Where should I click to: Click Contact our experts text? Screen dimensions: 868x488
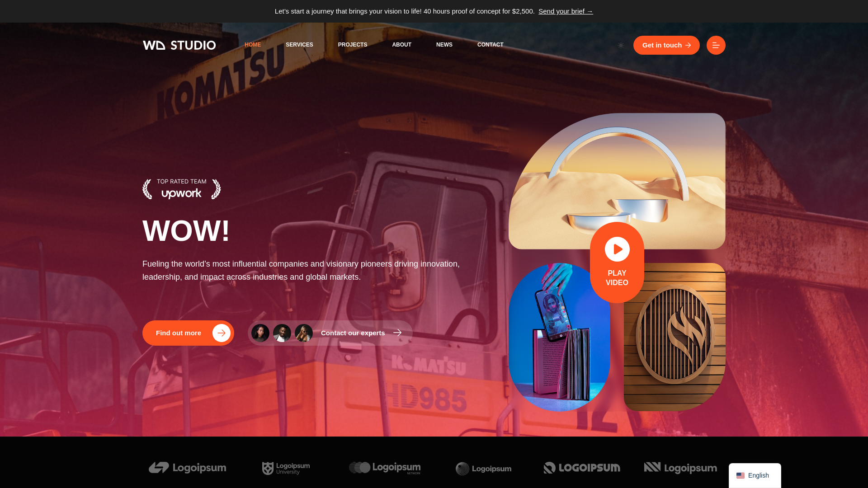(353, 333)
